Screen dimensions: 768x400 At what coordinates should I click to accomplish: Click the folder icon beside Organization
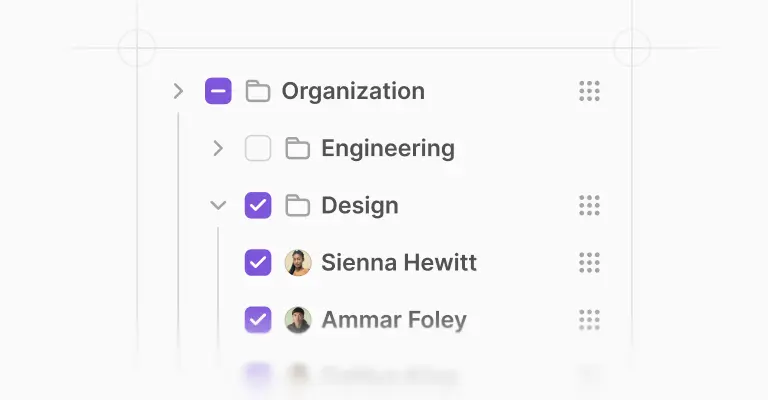coord(258,92)
